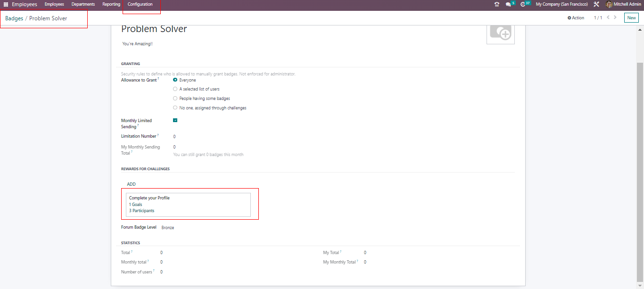Open the VoIP phone icon
Viewport: 644px width, 289px height.
[496, 4]
